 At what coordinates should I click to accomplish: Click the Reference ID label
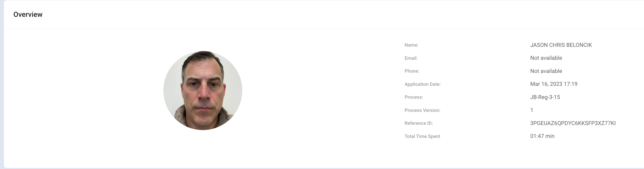click(419, 123)
